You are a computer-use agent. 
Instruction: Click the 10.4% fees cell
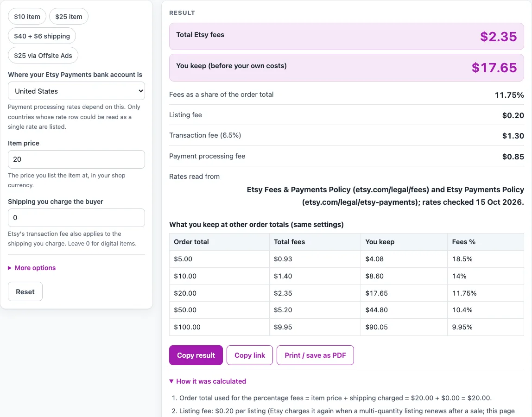[486, 310]
